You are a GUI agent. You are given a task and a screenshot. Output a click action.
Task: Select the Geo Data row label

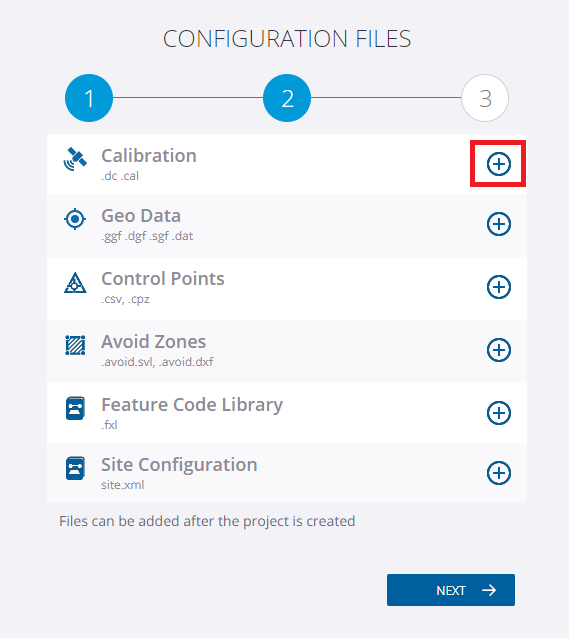click(141, 216)
